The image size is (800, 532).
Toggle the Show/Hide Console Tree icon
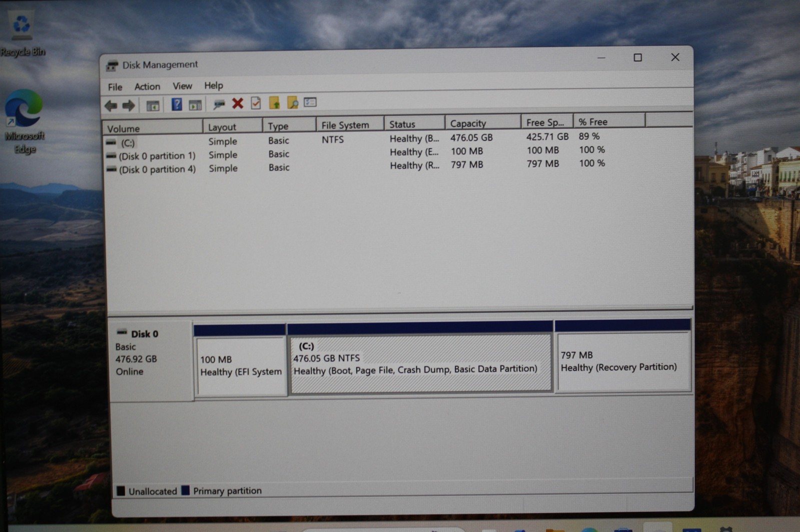click(x=153, y=105)
